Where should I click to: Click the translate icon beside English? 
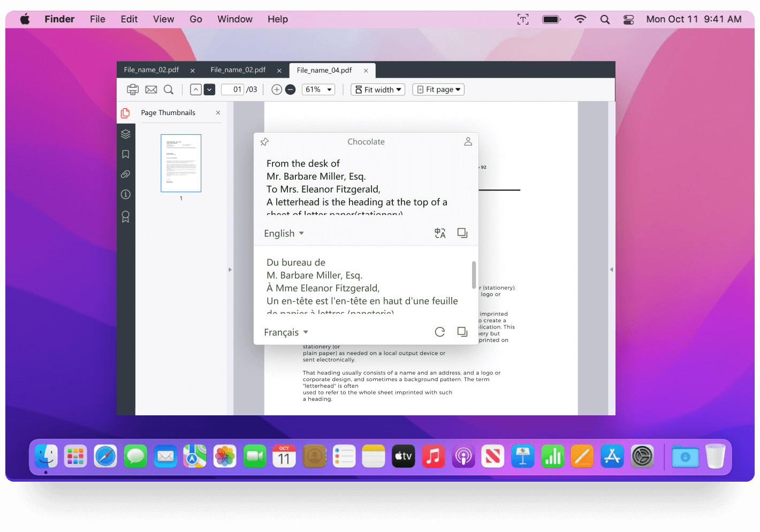(x=440, y=233)
